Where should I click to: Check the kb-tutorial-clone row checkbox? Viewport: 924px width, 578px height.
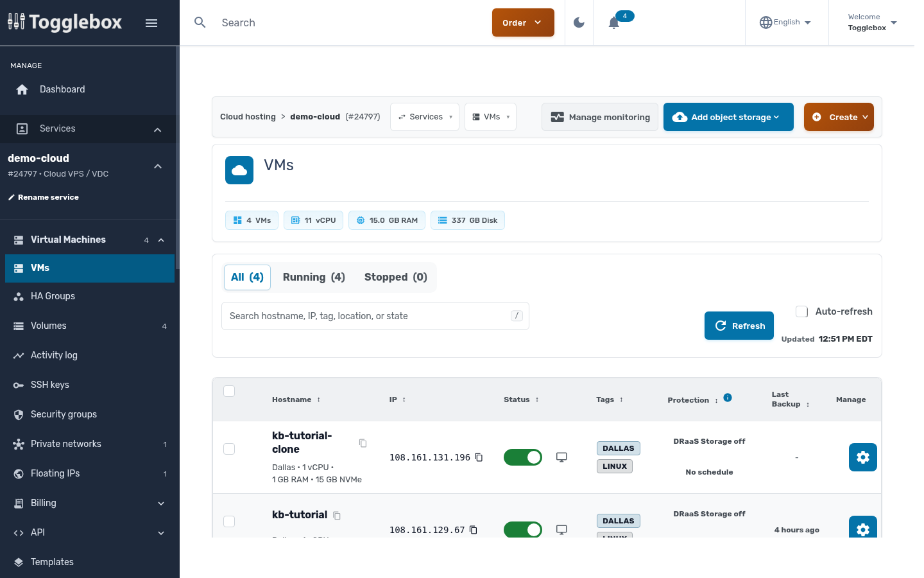click(x=229, y=449)
